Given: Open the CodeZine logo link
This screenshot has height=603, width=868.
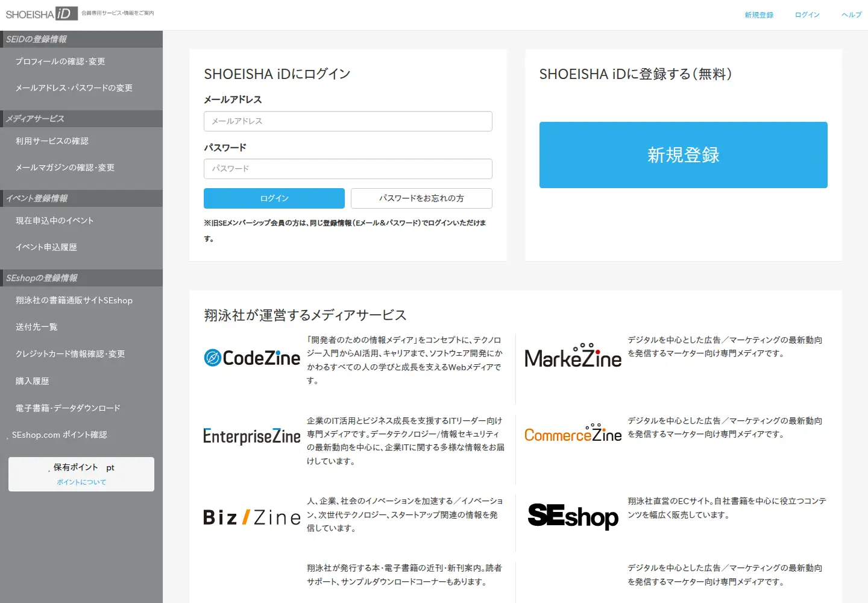Looking at the screenshot, I should (252, 358).
